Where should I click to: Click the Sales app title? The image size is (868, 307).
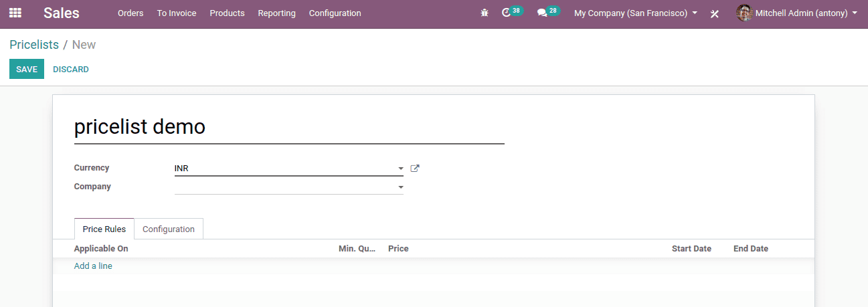[62, 13]
